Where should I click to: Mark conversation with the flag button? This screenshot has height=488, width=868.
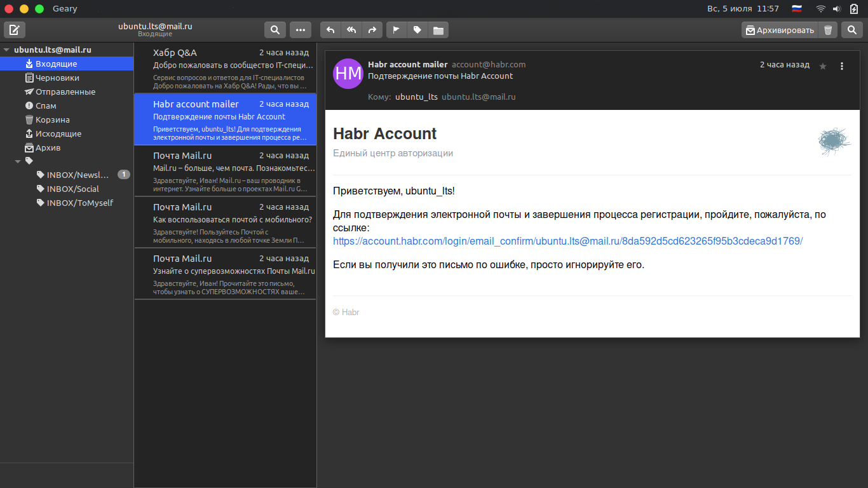pyautogui.click(x=397, y=30)
